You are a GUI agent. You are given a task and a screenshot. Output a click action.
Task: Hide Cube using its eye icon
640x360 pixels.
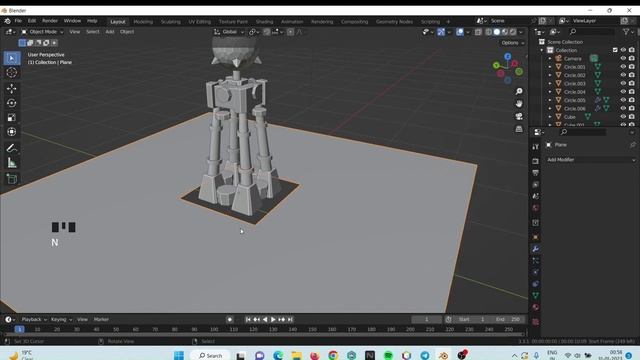[x=623, y=116]
